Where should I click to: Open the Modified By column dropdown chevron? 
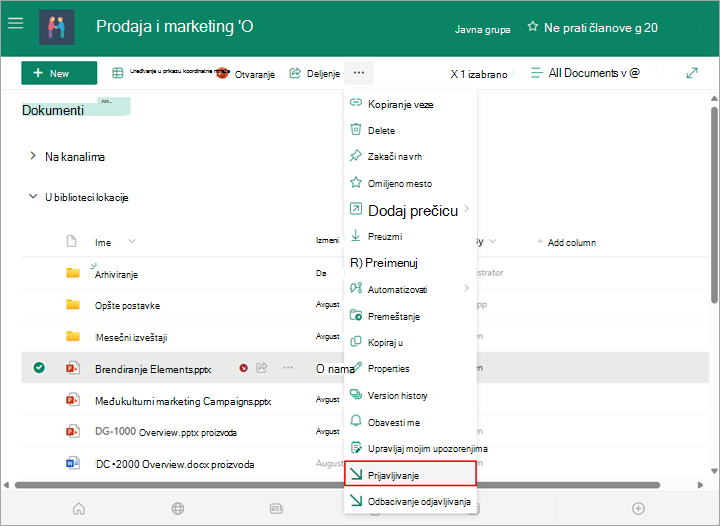pos(493,241)
